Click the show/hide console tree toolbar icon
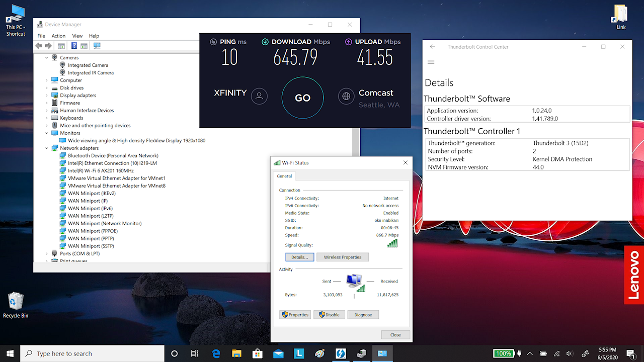The height and width of the screenshot is (362, 644). 61,46
